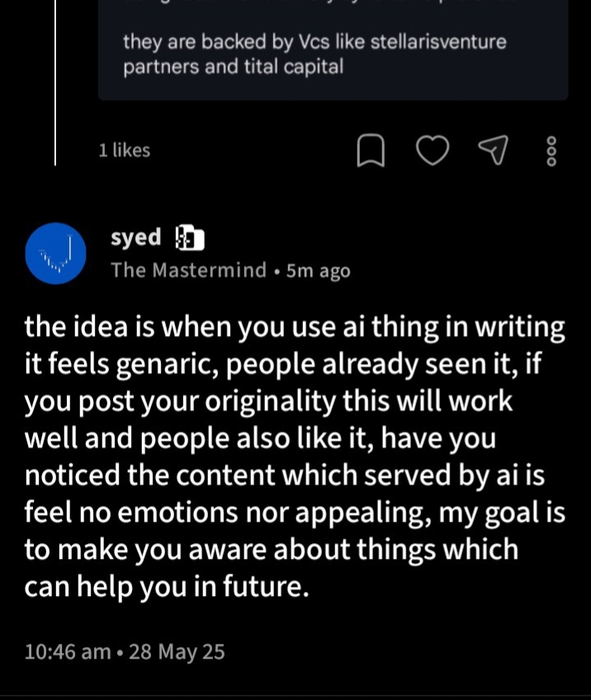Tap the badge icon beside syed's name

(190, 239)
